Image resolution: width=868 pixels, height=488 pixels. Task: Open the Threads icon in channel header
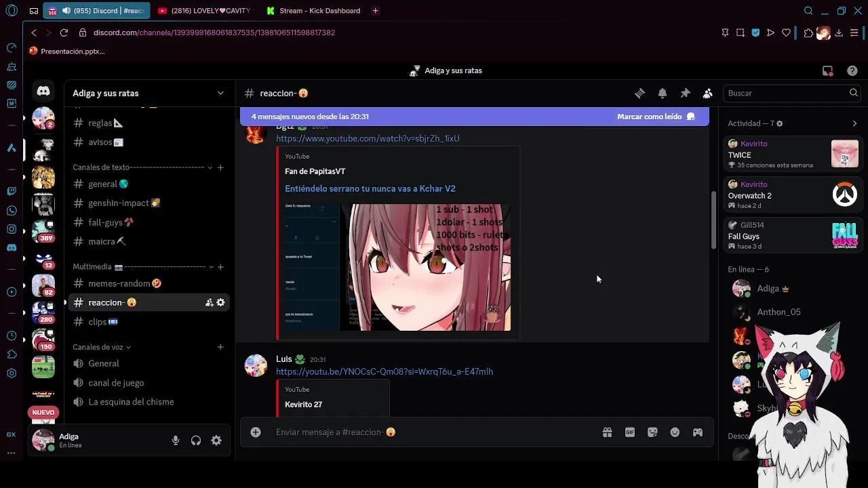(639, 94)
